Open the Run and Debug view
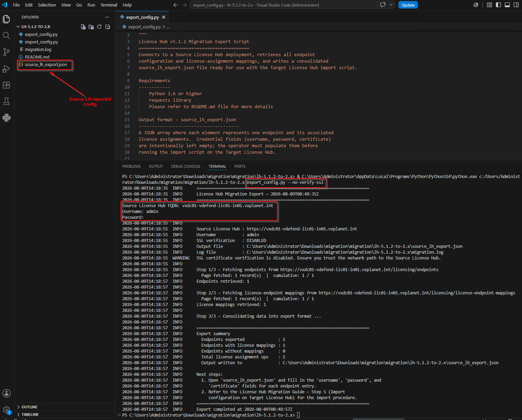The image size is (522, 420). pos(6,68)
